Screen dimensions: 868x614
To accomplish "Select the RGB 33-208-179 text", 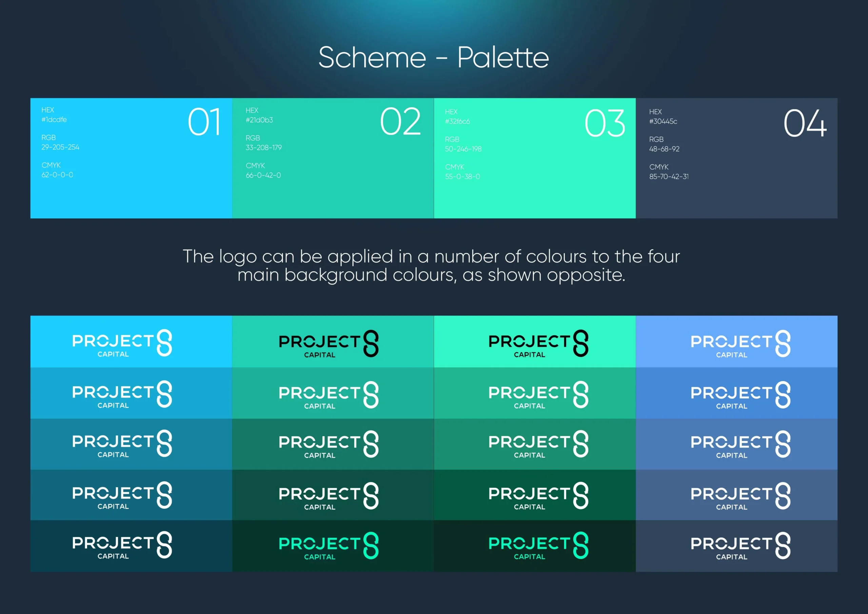I will 263,148.
